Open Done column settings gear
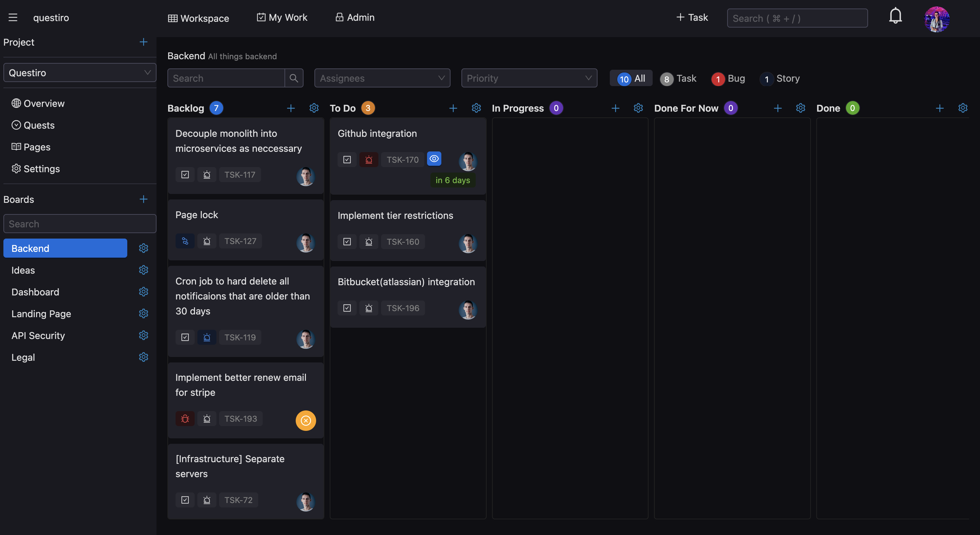This screenshot has height=535, width=980. coord(963,108)
